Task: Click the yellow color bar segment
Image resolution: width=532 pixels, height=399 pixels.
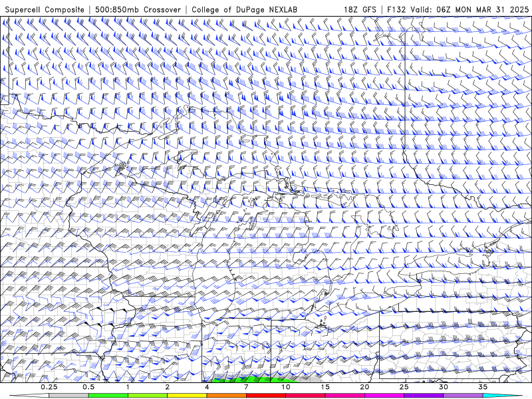Action: [x=187, y=396]
